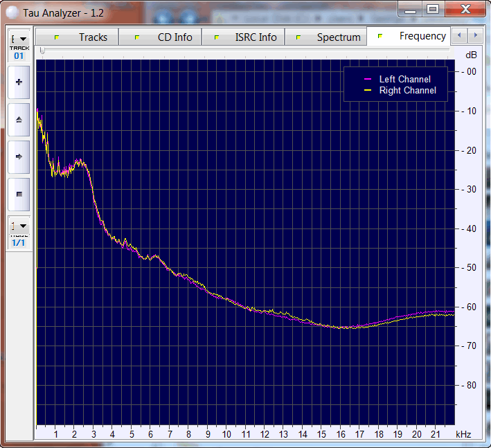Switch to the Tracks tab
The image size is (491, 448).
tap(92, 37)
